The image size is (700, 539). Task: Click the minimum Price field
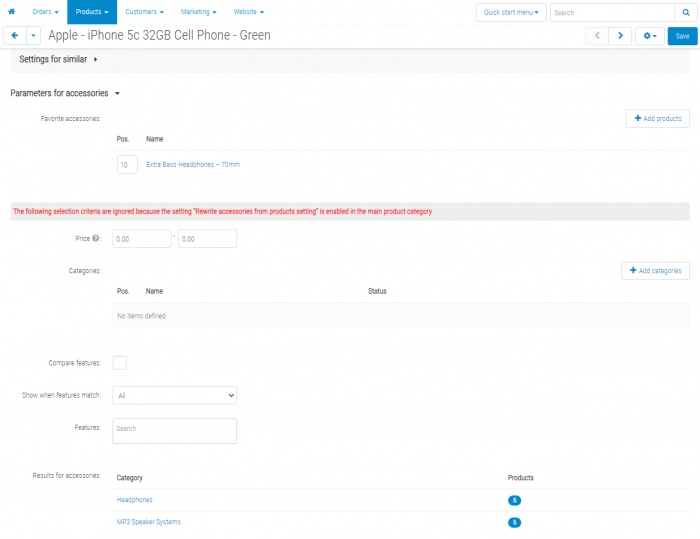coord(142,238)
